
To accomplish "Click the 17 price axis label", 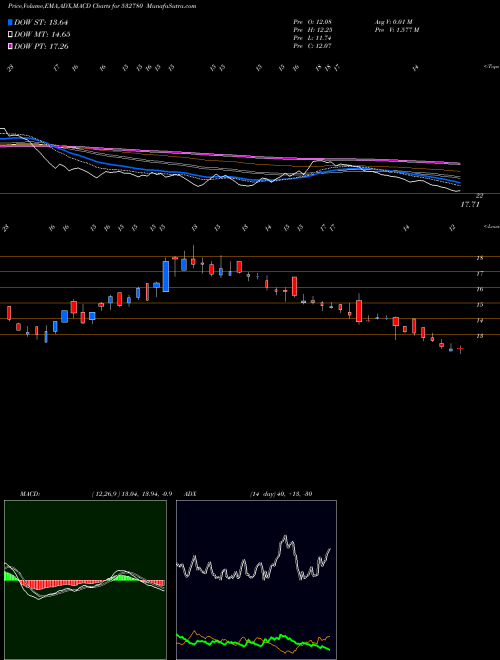I will [x=479, y=274].
